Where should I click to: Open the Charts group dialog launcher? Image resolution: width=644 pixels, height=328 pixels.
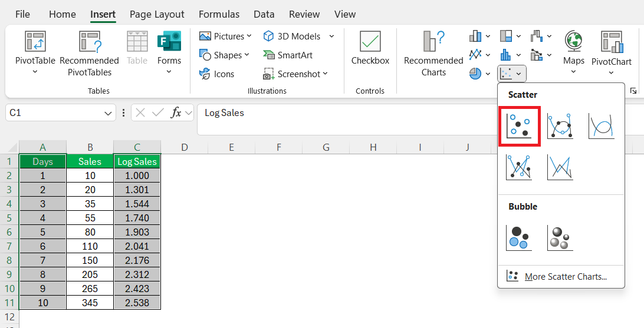coord(633,91)
